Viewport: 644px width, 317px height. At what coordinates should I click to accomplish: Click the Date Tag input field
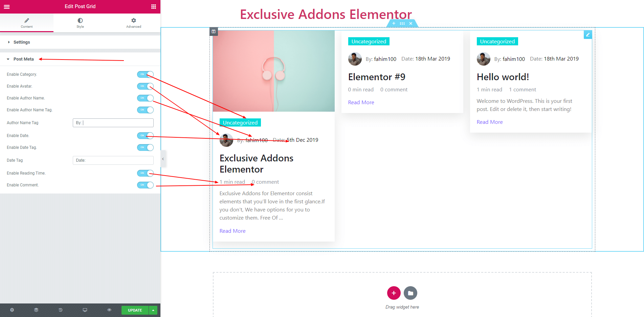[x=113, y=160]
